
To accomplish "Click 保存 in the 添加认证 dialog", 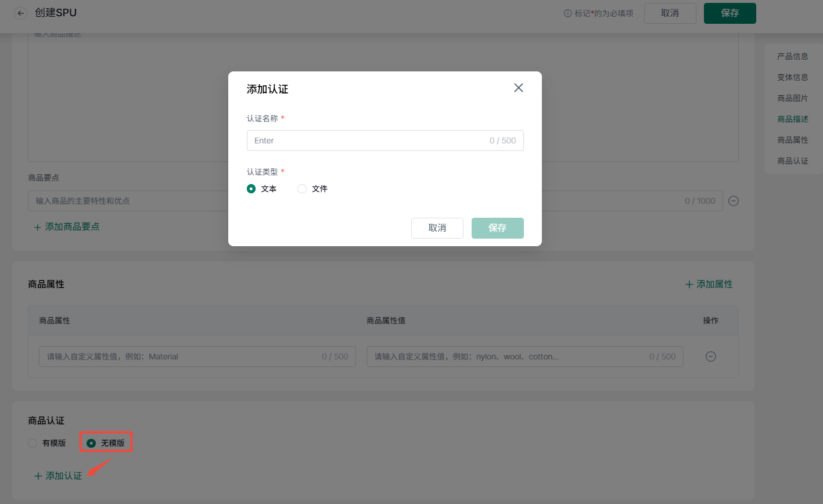I will coord(498,228).
